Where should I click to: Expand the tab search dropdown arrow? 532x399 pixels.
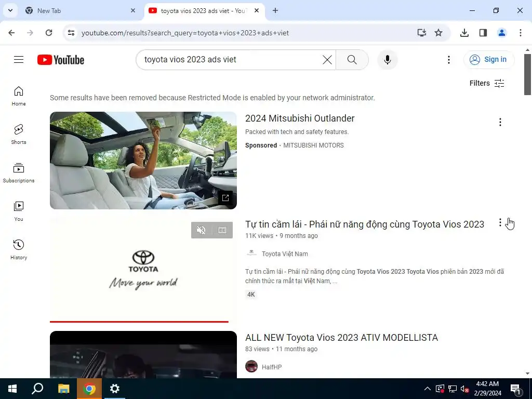click(10, 10)
